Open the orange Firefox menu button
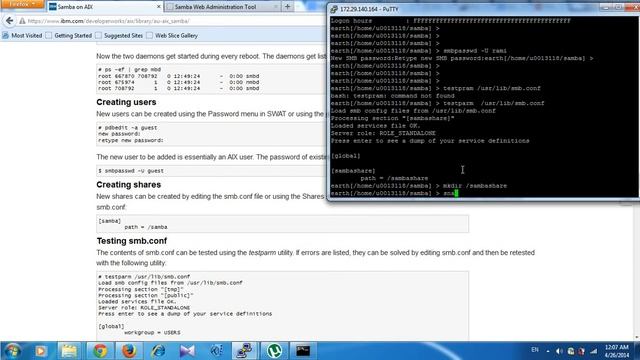 (x=23, y=4)
